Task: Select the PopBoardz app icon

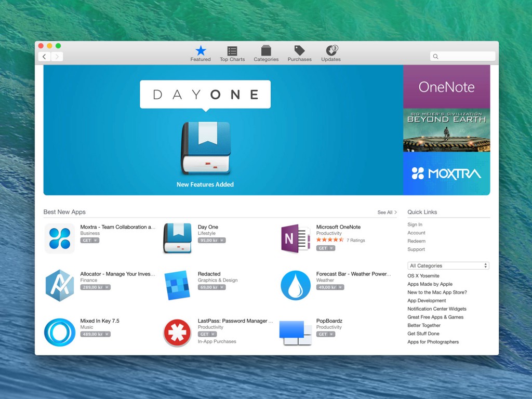Action: point(295,332)
